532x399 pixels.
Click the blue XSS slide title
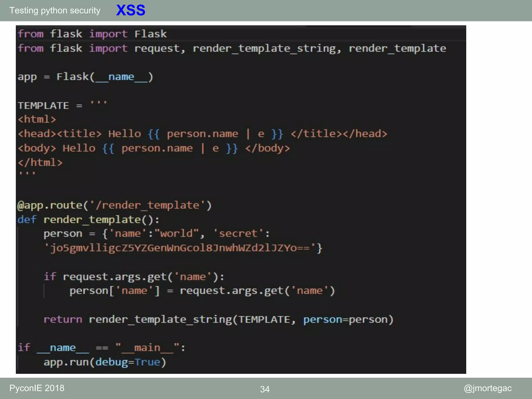click(x=131, y=10)
